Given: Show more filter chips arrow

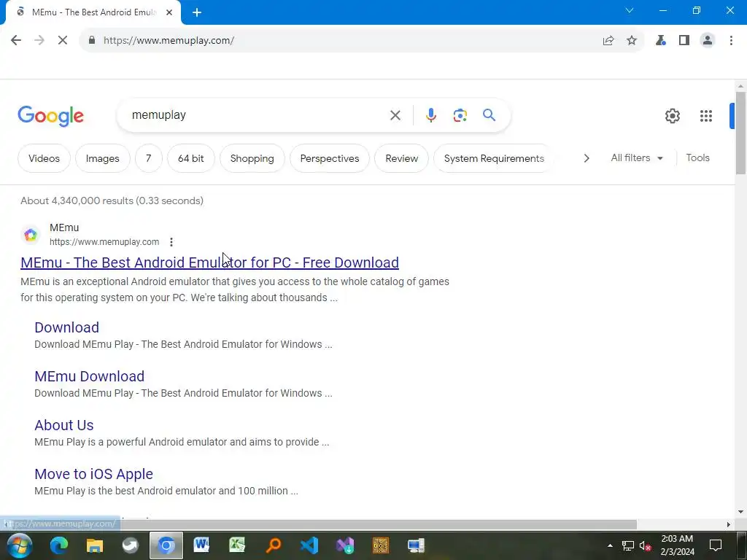Looking at the screenshot, I should point(587,158).
